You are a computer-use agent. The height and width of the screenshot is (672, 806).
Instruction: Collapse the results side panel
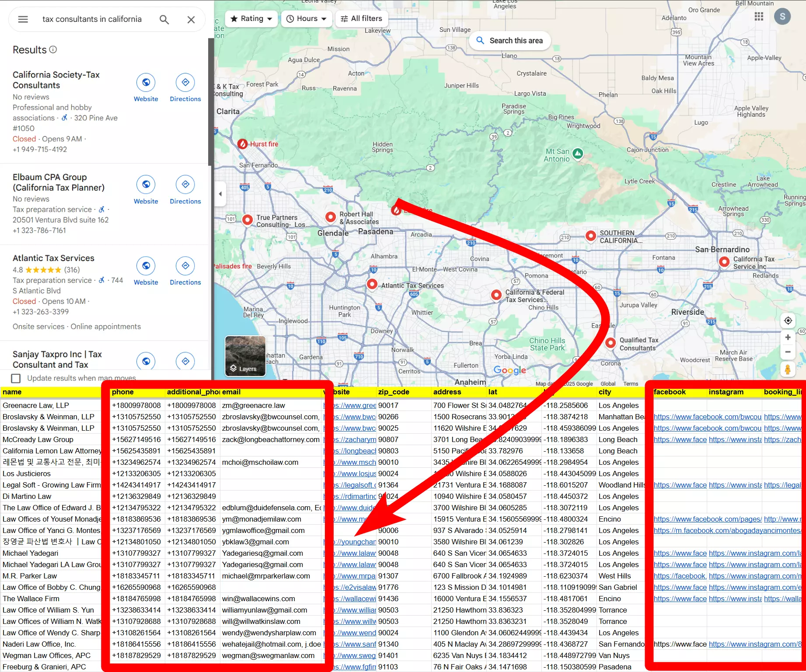(x=220, y=194)
